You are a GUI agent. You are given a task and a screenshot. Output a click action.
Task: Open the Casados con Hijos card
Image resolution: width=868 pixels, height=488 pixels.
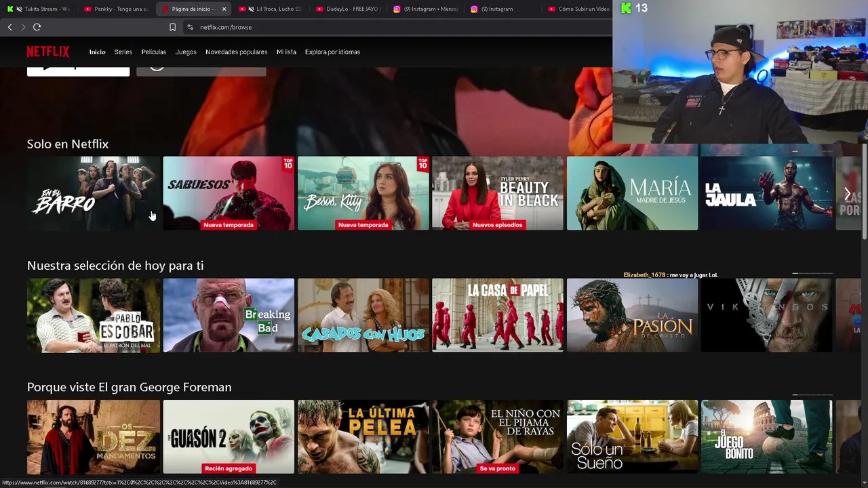click(x=363, y=315)
